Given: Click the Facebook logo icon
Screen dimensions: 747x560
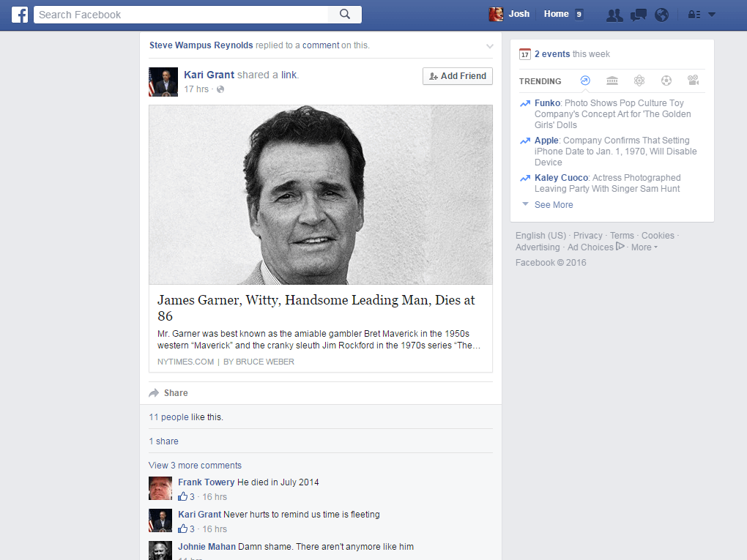Looking at the screenshot, I should click(20, 15).
